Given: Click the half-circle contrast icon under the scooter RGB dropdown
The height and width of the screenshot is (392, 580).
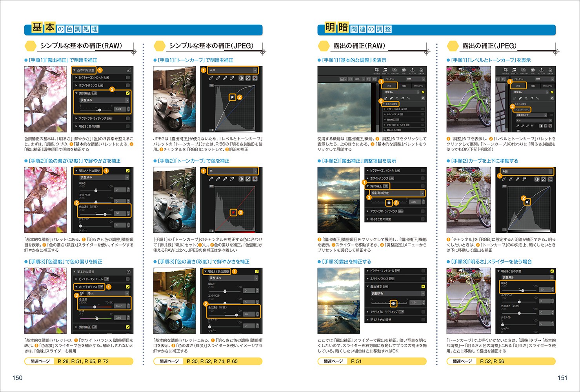Looking at the screenshot, I should tap(241, 78).
